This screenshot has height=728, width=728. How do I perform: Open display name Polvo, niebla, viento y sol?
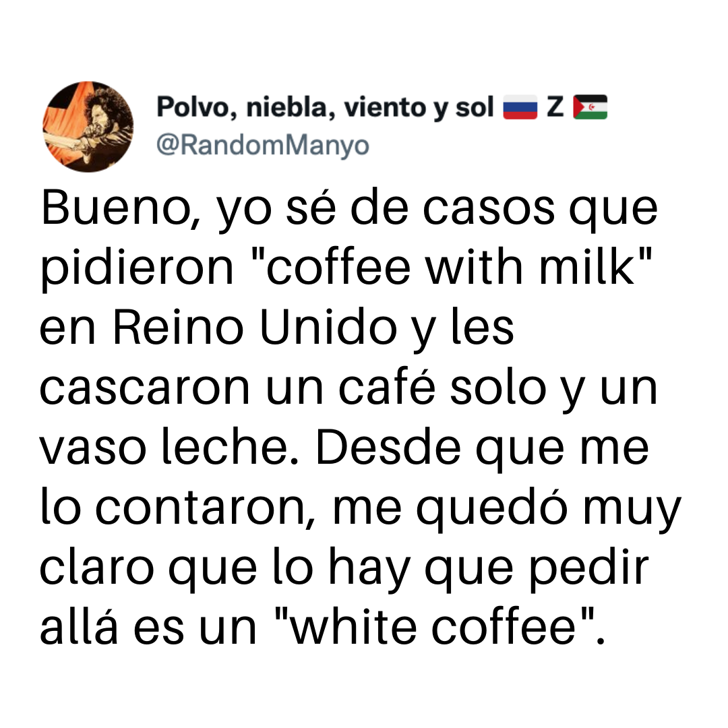click(325, 107)
